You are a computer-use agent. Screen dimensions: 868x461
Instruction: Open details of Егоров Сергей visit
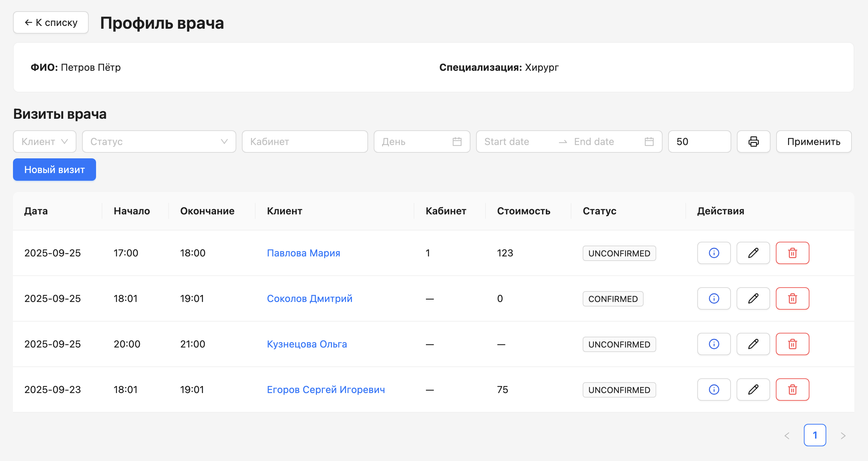[714, 389]
